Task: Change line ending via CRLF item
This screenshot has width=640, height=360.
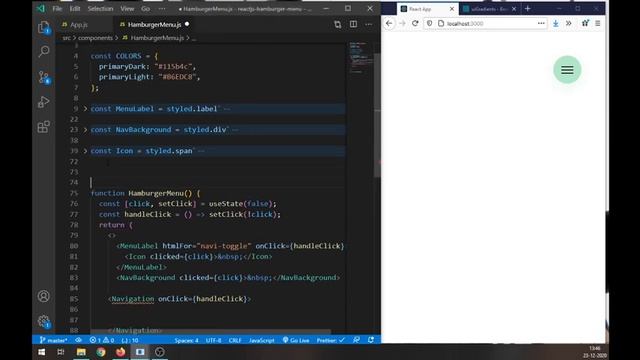Action: tap(235, 340)
